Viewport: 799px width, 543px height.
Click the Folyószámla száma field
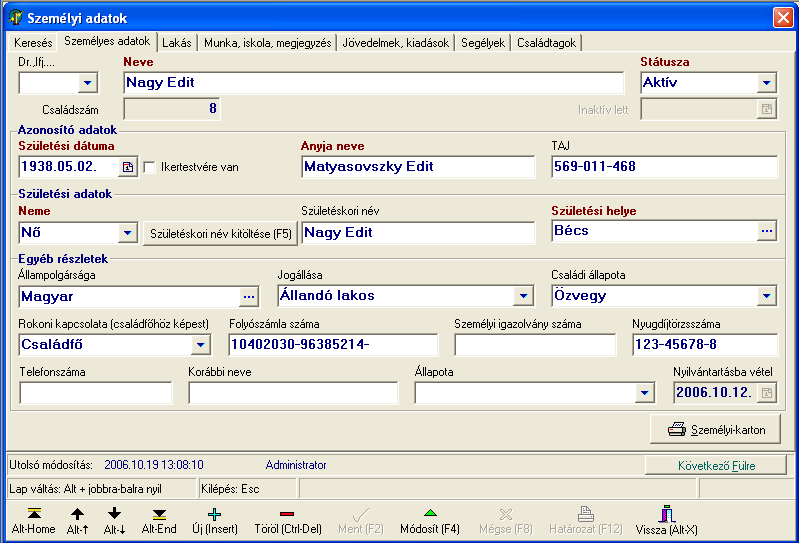pyautogui.click(x=333, y=345)
